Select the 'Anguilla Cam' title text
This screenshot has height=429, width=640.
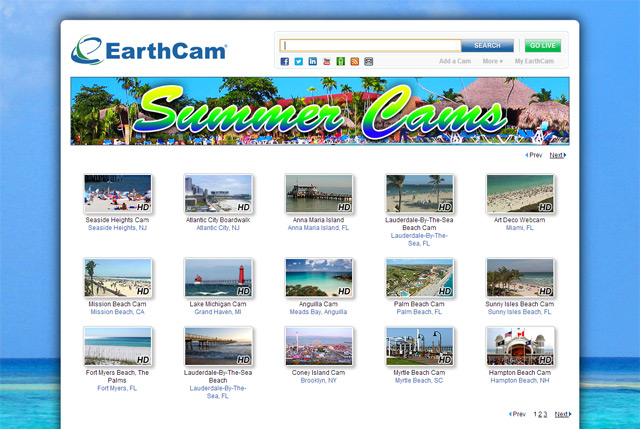[x=318, y=304]
